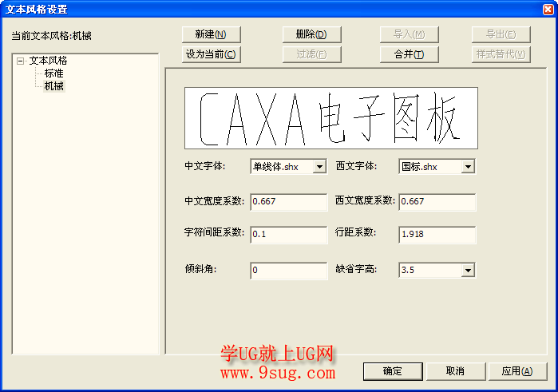Select the 文本风格 root tree item
The width and height of the screenshot is (558, 392).
coord(48,61)
